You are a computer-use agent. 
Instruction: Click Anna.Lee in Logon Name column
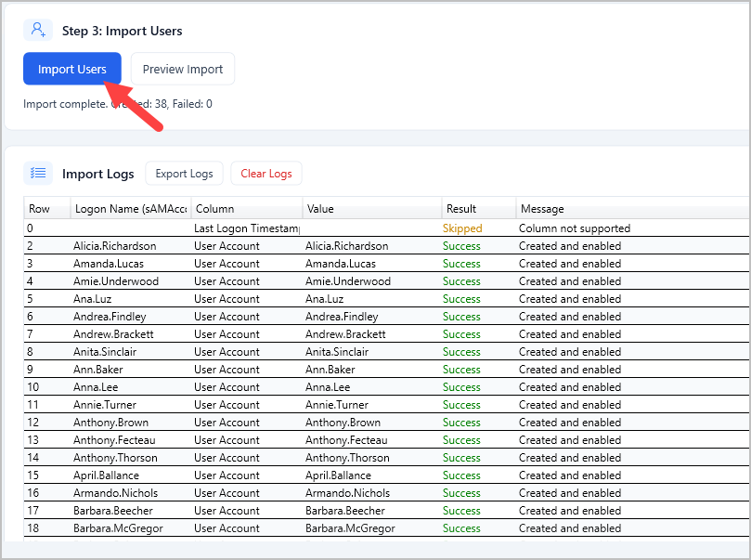[x=96, y=387]
